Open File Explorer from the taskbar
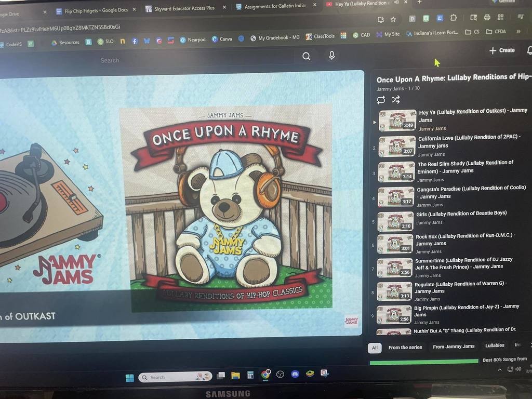 pos(235,375)
